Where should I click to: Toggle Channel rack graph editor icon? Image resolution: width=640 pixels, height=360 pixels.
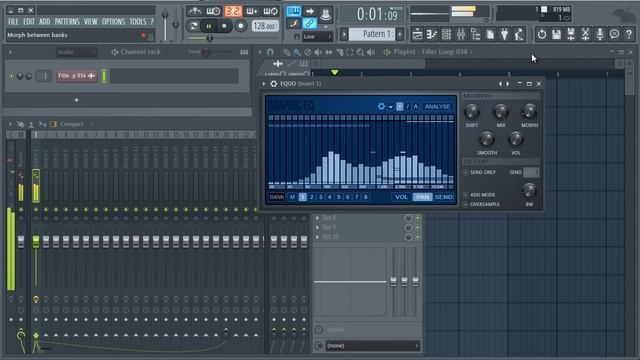[244, 52]
